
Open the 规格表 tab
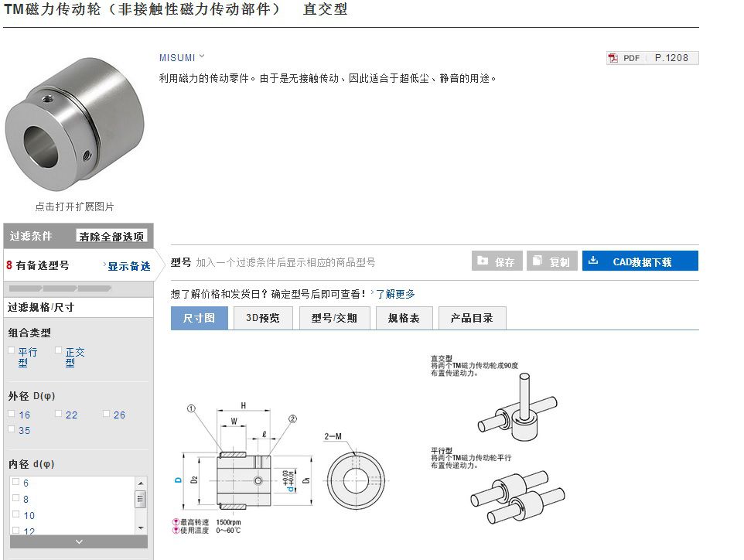click(404, 318)
